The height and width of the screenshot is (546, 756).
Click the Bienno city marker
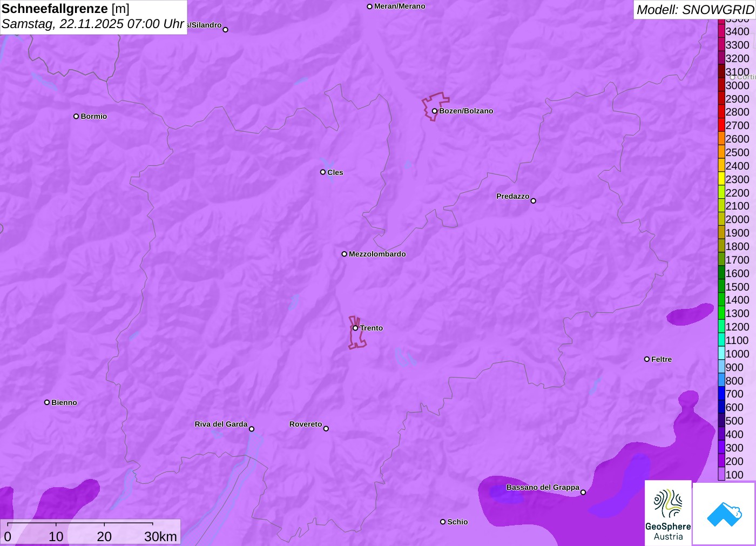pos(47,402)
